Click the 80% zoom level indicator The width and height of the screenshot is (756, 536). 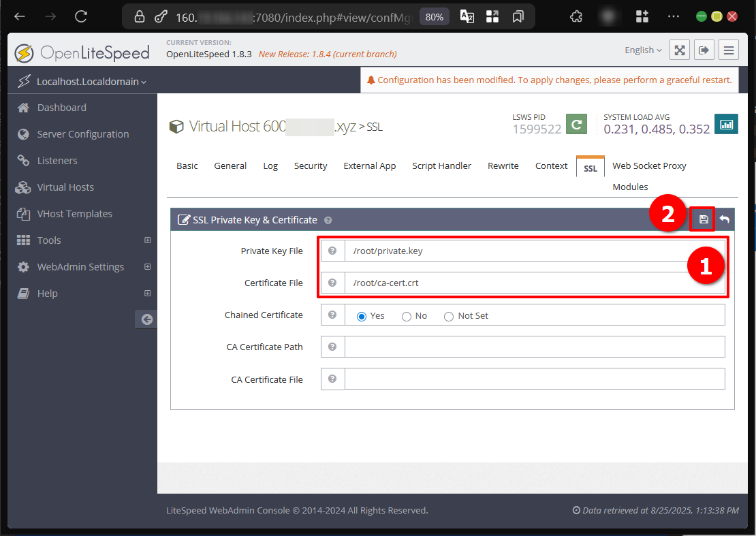(x=434, y=17)
